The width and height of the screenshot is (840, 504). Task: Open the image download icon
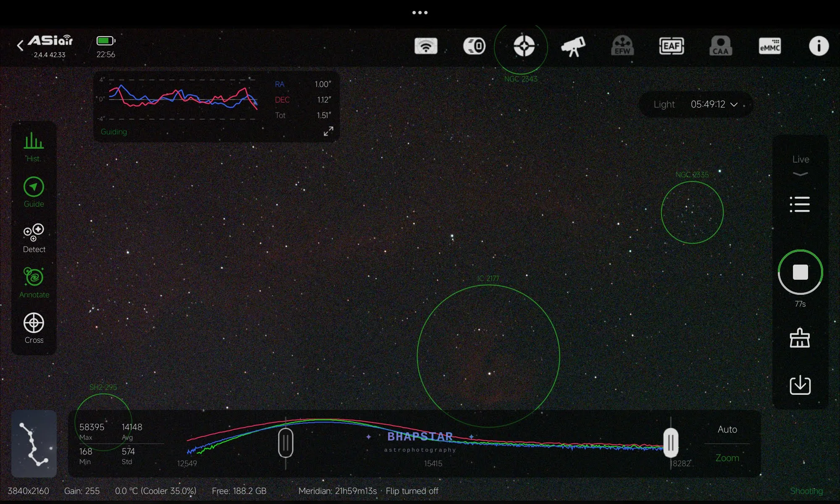[x=800, y=385]
